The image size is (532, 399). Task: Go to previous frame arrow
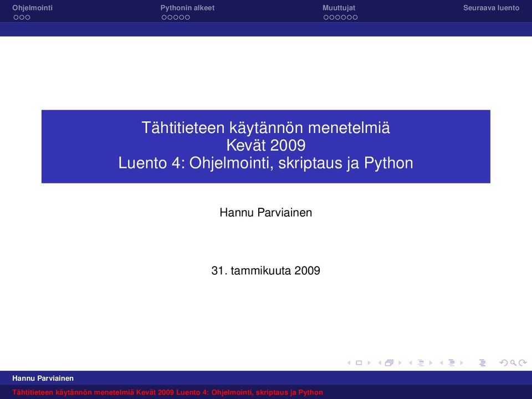(379, 362)
